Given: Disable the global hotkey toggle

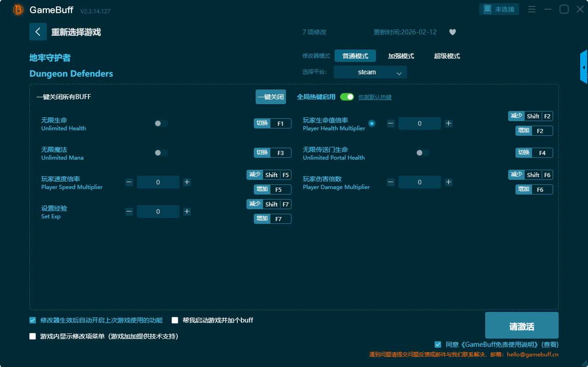Looking at the screenshot, I should [347, 97].
